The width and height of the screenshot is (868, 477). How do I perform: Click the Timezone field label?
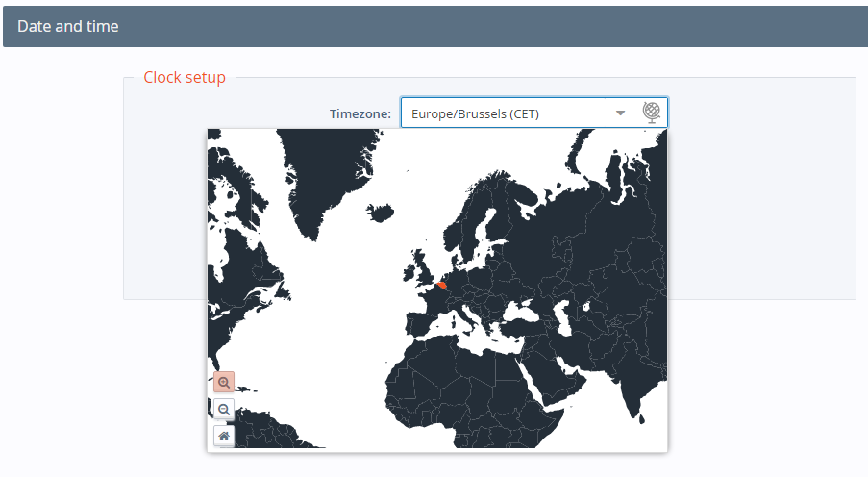point(360,113)
